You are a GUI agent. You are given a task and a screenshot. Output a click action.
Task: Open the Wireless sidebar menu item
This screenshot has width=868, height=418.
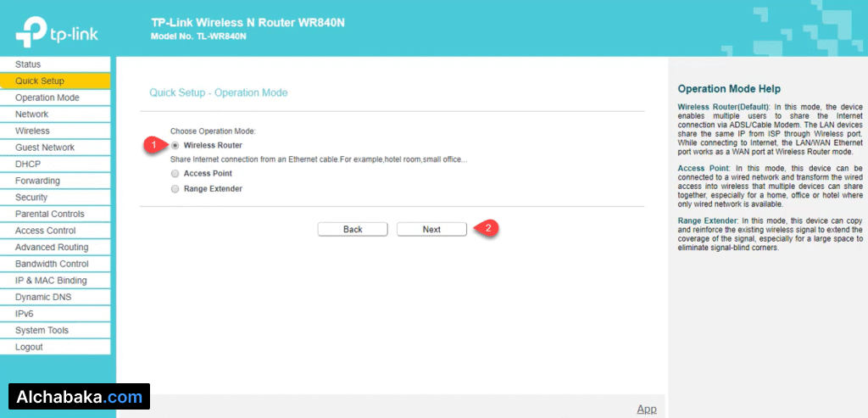[x=55, y=131]
